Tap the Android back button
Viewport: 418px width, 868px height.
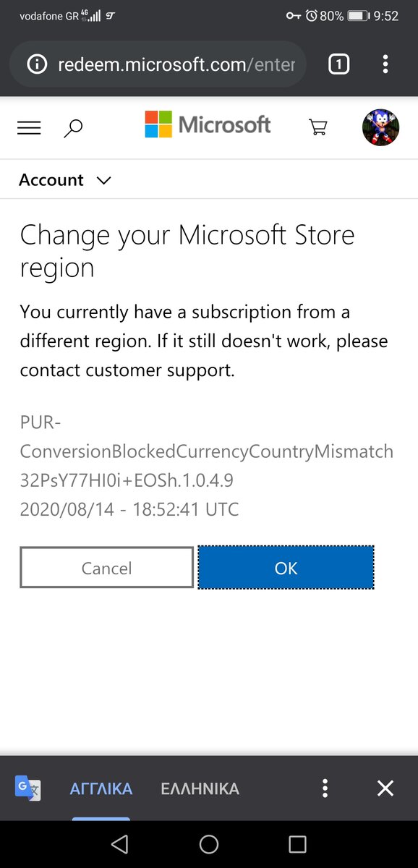point(120,844)
